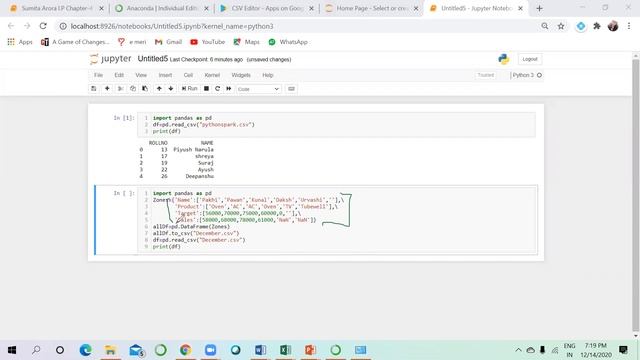Open File Explorer from the taskbar
Viewport: 640px width, 360px height.
pos(110,350)
